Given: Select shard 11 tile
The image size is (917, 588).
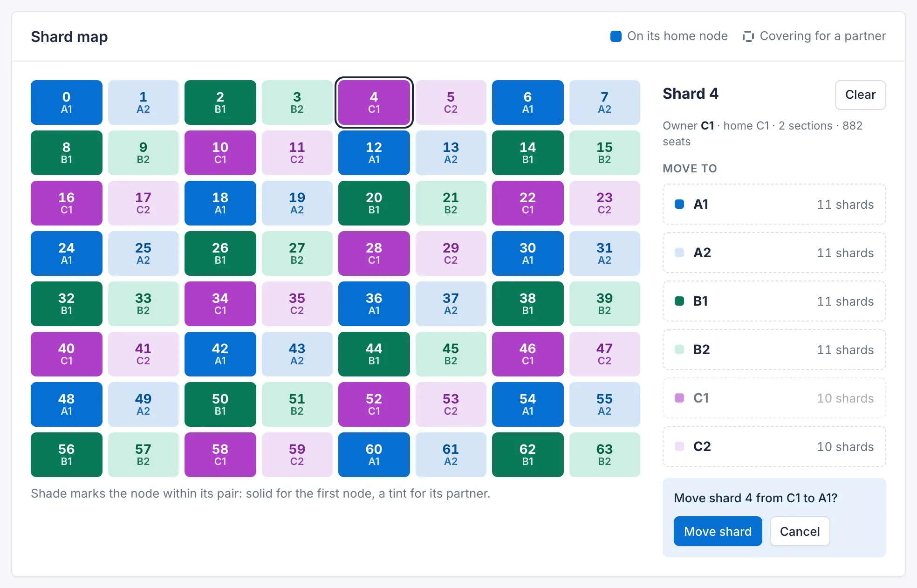Looking at the screenshot, I should coord(297,153).
